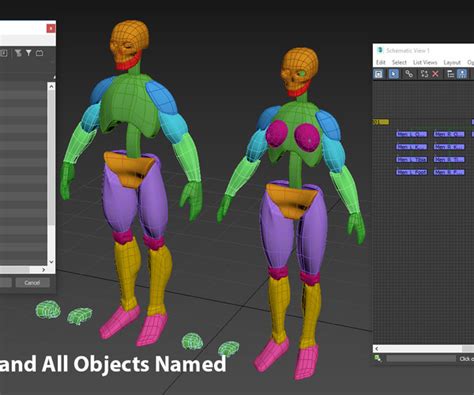Open the Layout menu in Schematic View
474x395 pixels.
coord(452,62)
